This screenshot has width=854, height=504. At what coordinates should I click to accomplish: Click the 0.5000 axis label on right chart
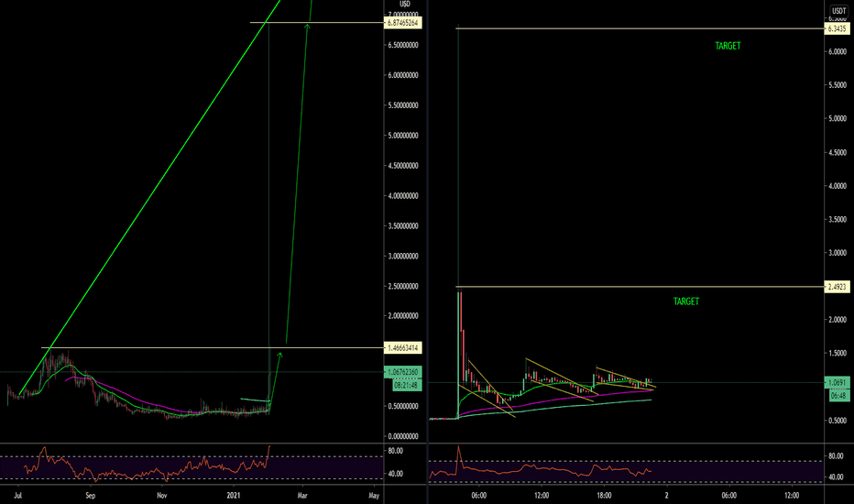click(838, 421)
